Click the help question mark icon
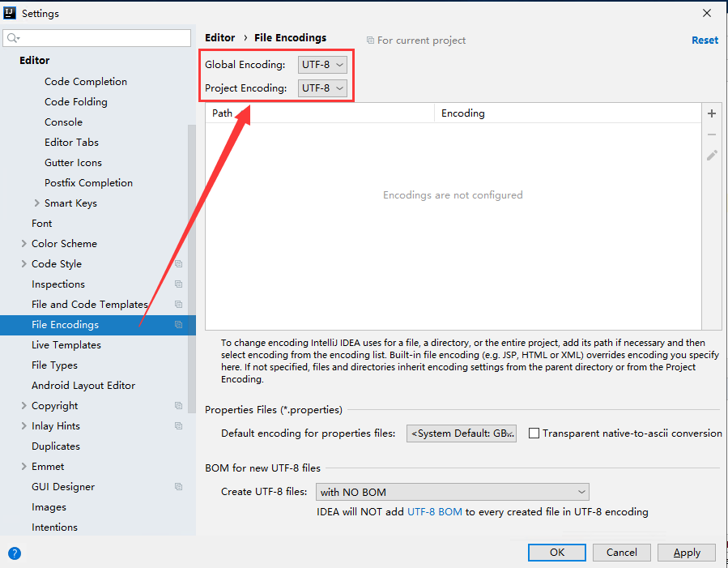728x568 pixels. (15, 553)
